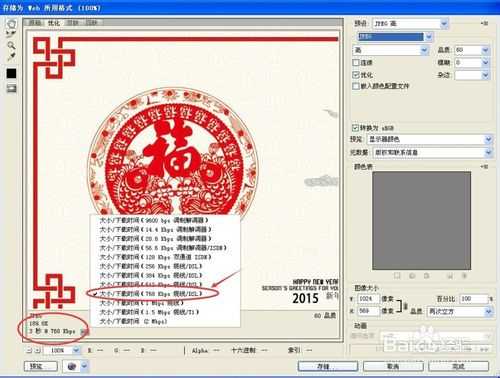Click the 存储 (Save) button
Image resolution: width=500 pixels, height=378 pixels.
point(327,366)
